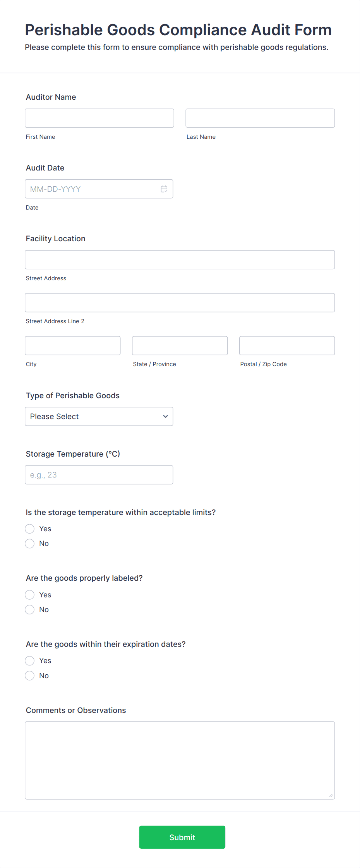
Task: Click the Storage Temperature input field
Action: tap(99, 475)
